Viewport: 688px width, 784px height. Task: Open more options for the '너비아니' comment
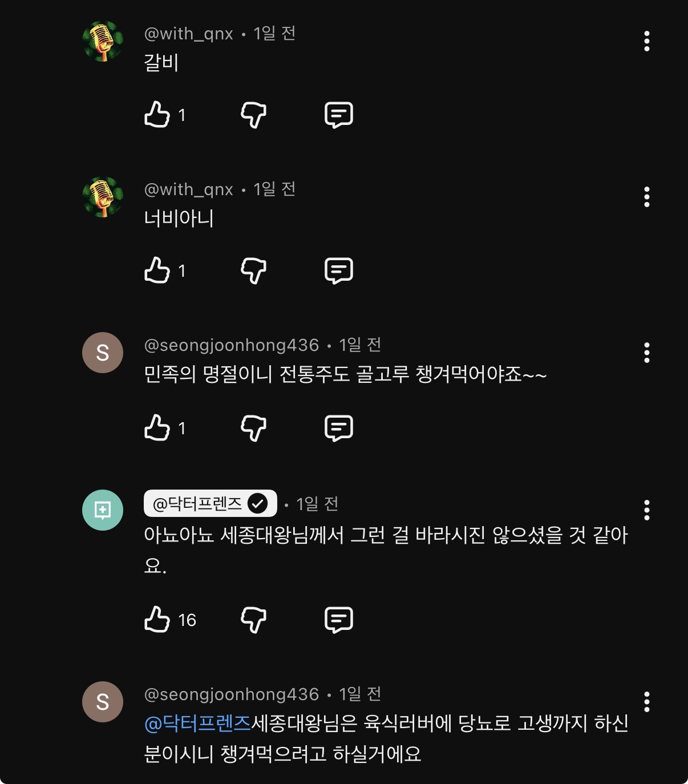[x=646, y=197]
